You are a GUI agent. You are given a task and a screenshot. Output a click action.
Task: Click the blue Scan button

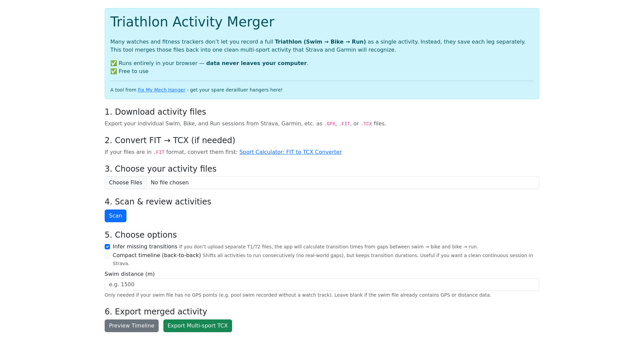click(115, 216)
